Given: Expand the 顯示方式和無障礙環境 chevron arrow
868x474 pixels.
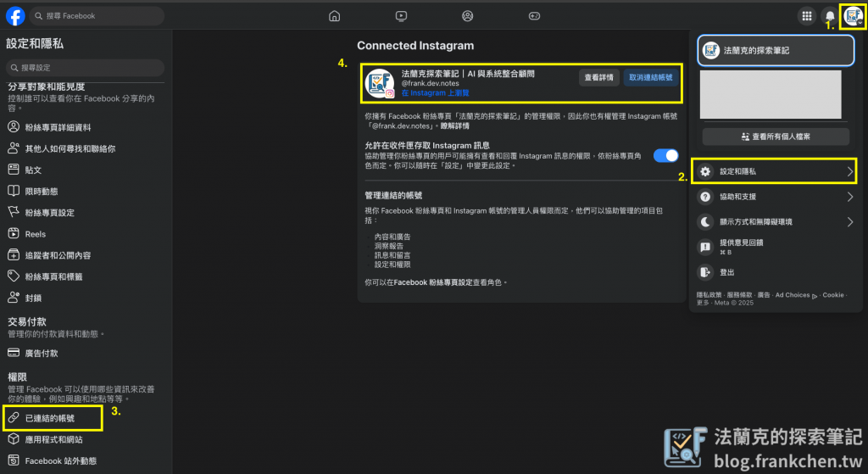Looking at the screenshot, I should pyautogui.click(x=849, y=222).
